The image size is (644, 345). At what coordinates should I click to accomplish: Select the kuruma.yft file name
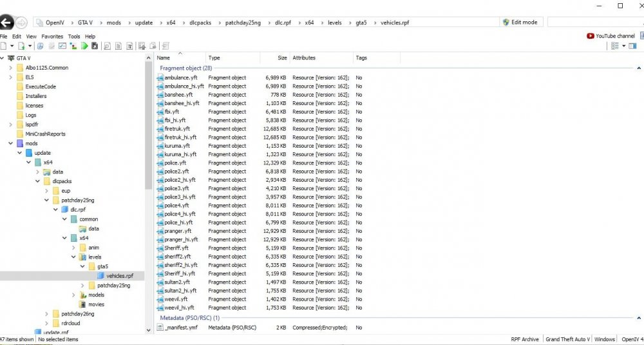[x=177, y=146]
